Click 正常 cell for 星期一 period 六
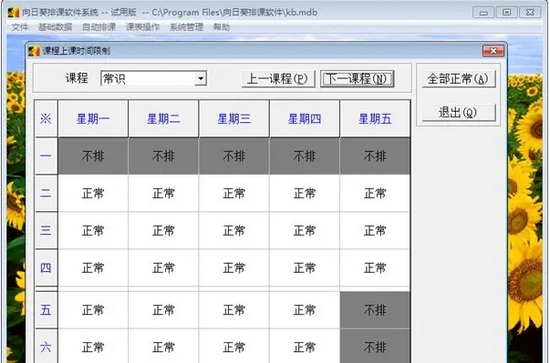 click(x=93, y=347)
